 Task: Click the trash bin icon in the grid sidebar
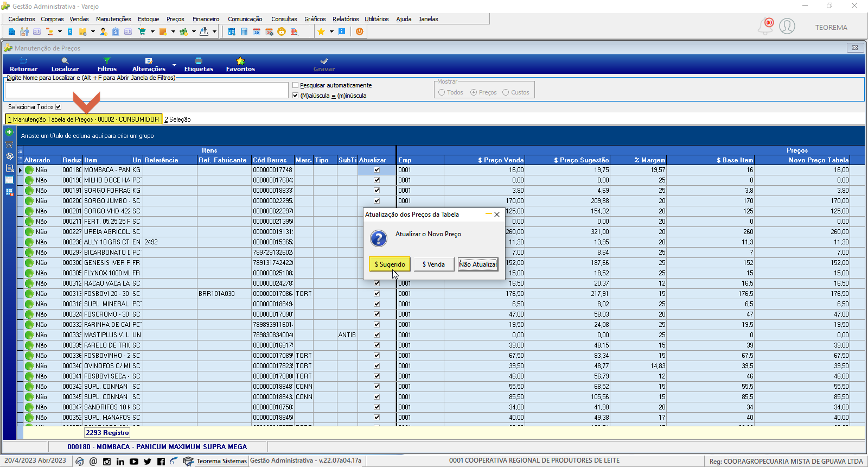click(9, 144)
